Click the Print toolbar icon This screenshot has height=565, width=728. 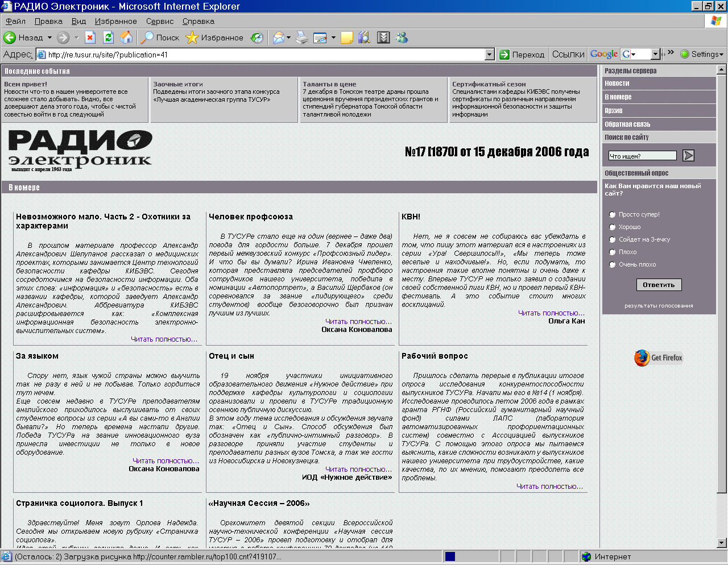[302, 38]
